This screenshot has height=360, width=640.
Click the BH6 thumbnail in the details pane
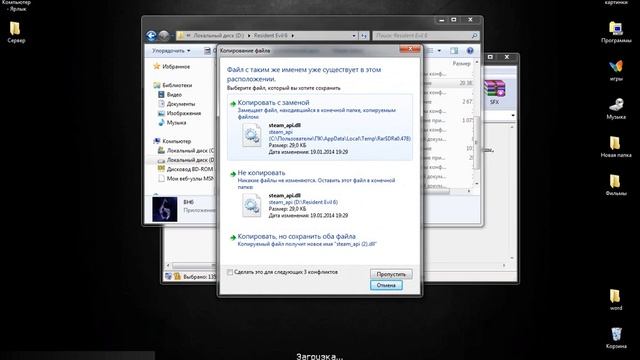[x=164, y=209]
